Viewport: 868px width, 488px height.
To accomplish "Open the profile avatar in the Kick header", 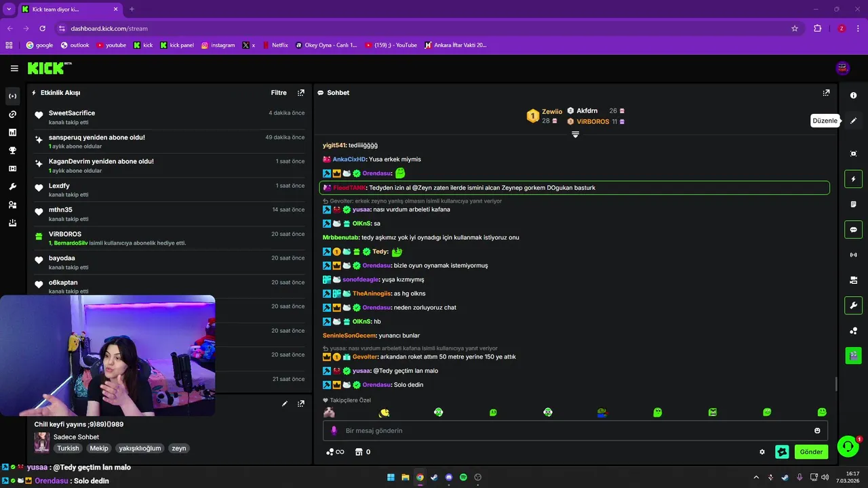I will pyautogui.click(x=843, y=68).
